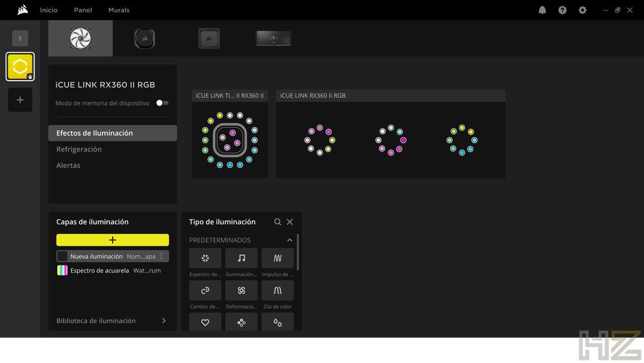Collapse the PREDETERMINADOS section
The width and height of the screenshot is (644, 363).
[x=290, y=240]
